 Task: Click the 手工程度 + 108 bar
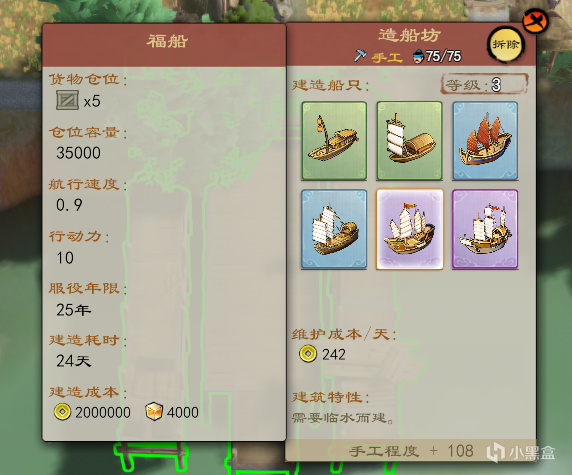point(411,451)
